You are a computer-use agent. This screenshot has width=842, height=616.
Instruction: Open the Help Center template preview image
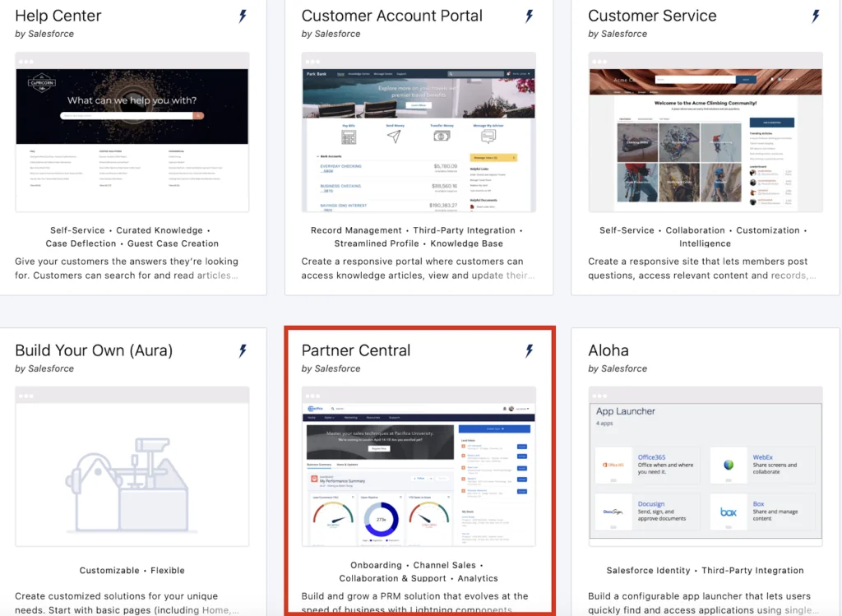click(132, 132)
